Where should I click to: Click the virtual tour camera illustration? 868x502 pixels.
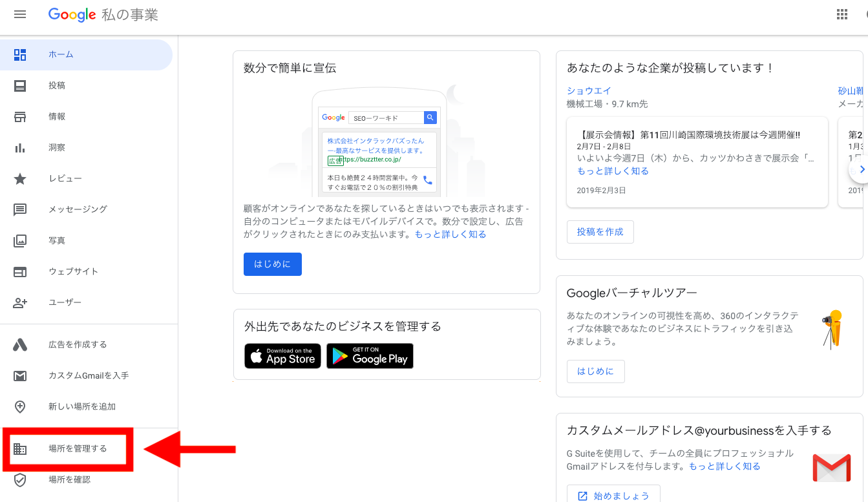(x=832, y=329)
